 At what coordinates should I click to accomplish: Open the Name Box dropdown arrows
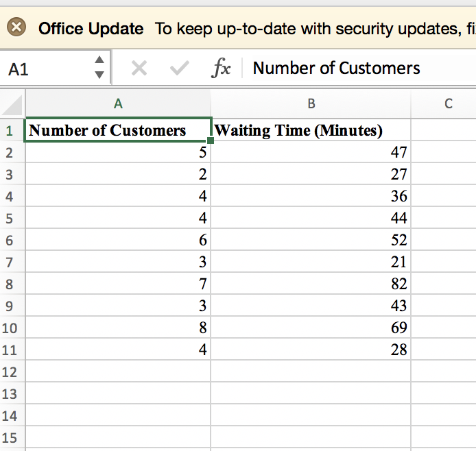pos(99,67)
